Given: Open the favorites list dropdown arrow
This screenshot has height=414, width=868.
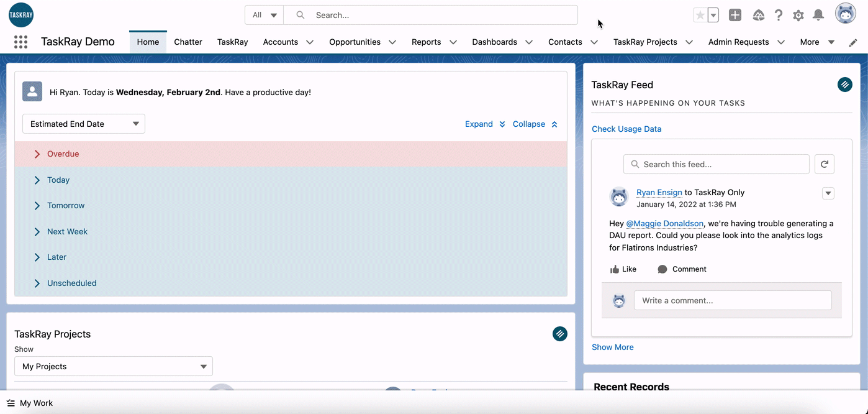Looking at the screenshot, I should 713,16.
